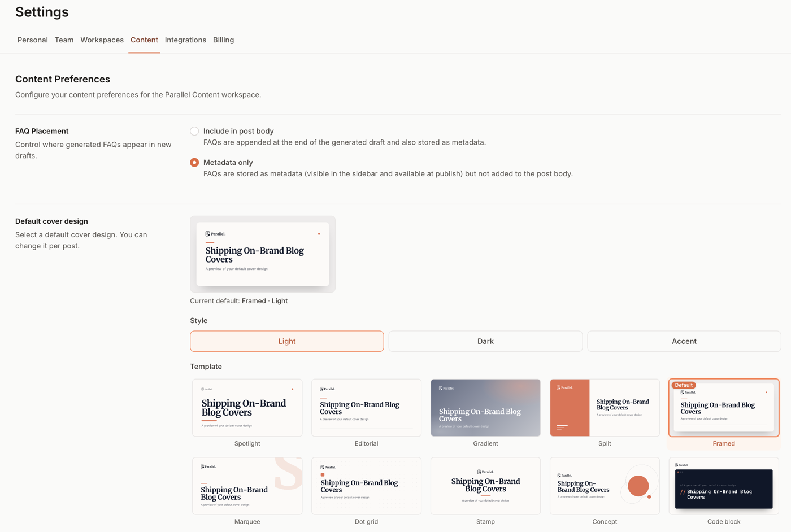Click the Parallel logo in cover preview
The width and height of the screenshot is (791, 532).
(215, 234)
